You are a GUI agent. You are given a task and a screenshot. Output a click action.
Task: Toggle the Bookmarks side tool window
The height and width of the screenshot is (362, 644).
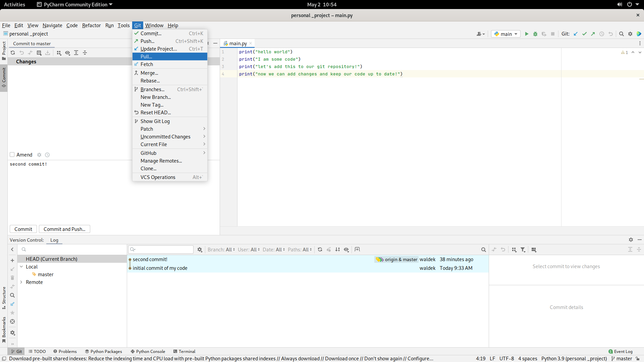tap(4, 330)
